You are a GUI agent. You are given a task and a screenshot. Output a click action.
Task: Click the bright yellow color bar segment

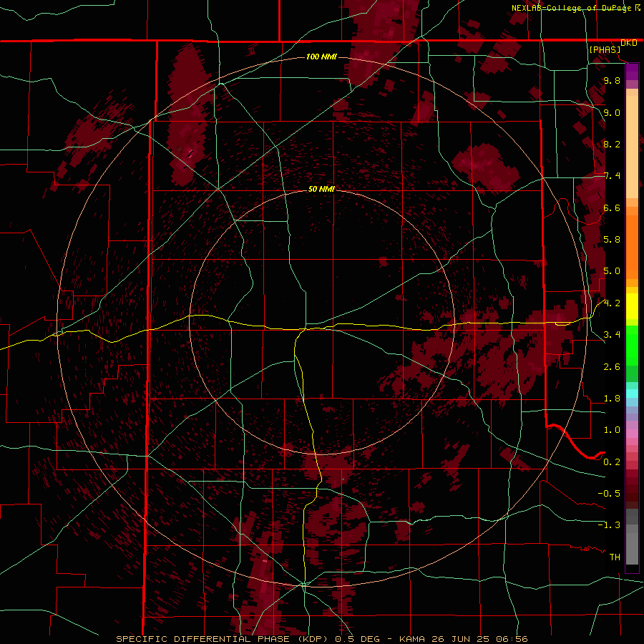(632, 306)
